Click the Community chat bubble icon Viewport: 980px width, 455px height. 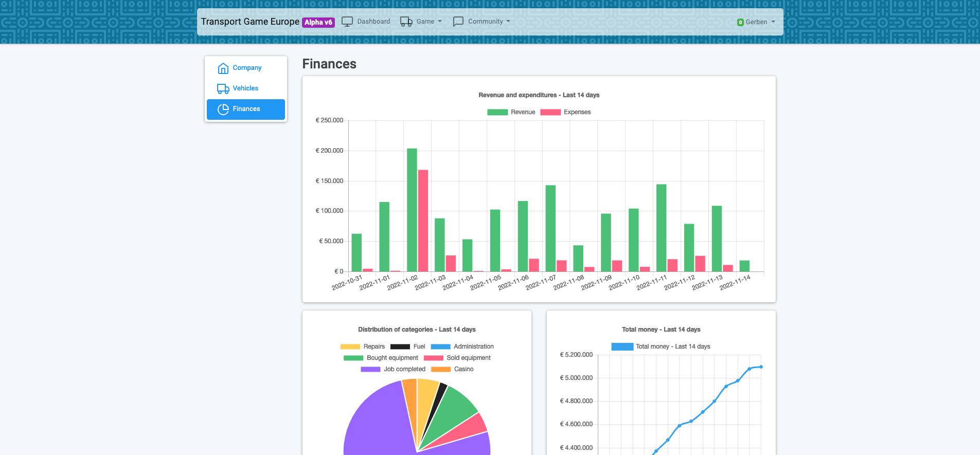458,22
